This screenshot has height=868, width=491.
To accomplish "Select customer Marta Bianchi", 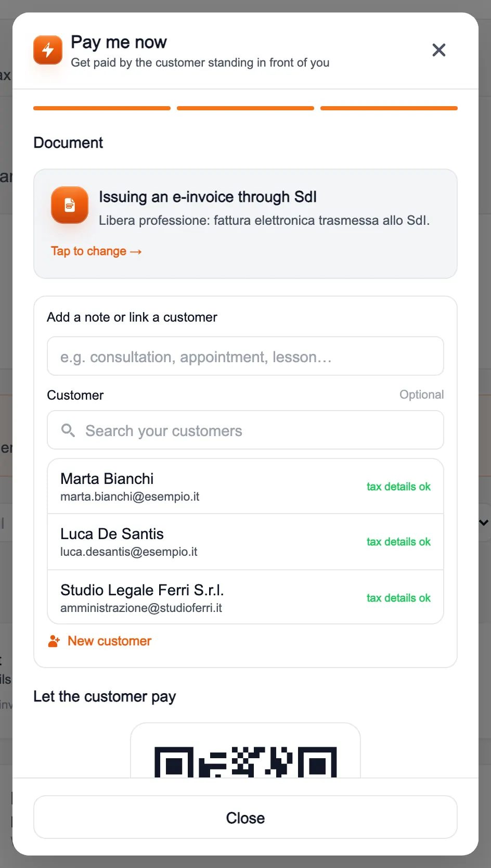I will coord(245,487).
